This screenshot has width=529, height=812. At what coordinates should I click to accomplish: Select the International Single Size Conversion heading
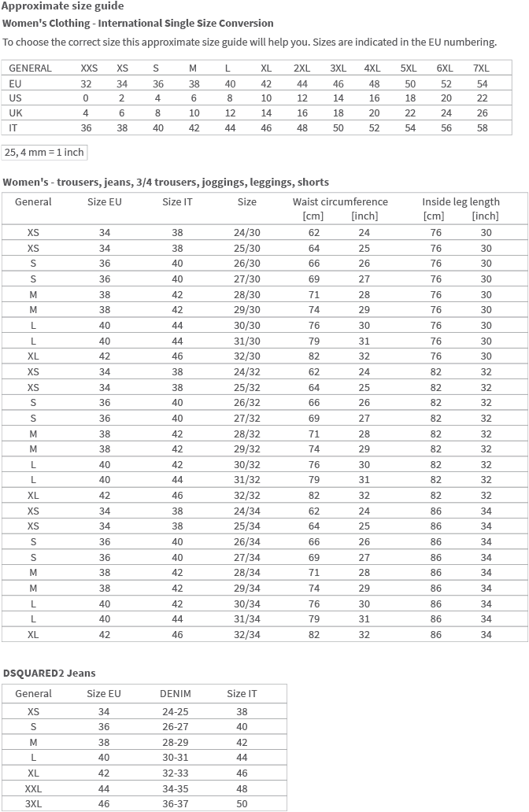pos(138,24)
